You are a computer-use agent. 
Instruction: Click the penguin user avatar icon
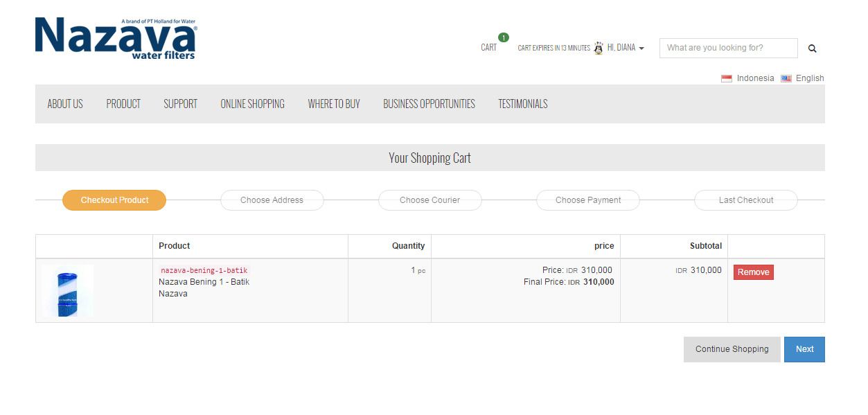[x=599, y=48]
